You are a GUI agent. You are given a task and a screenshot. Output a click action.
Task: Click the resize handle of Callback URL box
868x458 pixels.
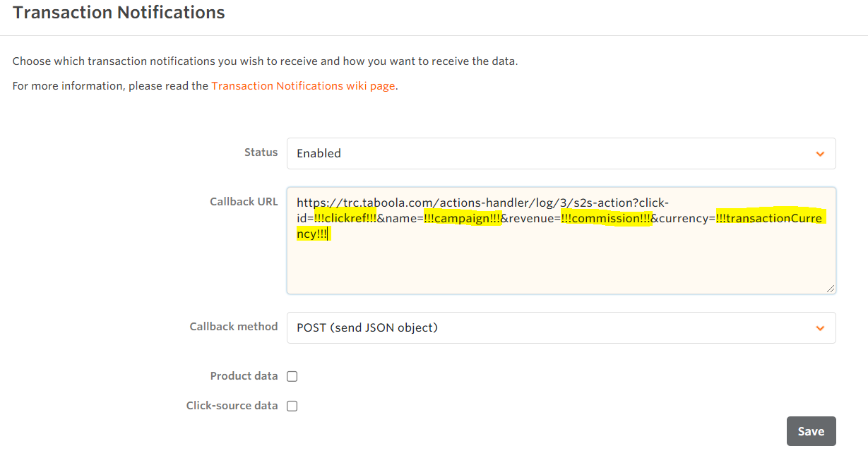[x=831, y=288]
